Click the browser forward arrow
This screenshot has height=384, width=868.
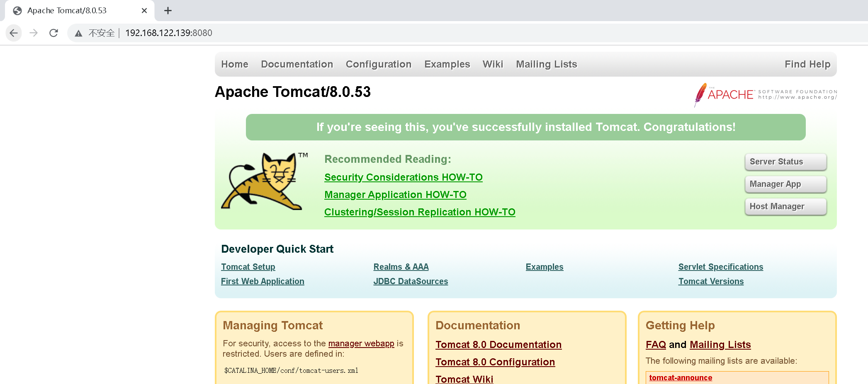pos(34,33)
